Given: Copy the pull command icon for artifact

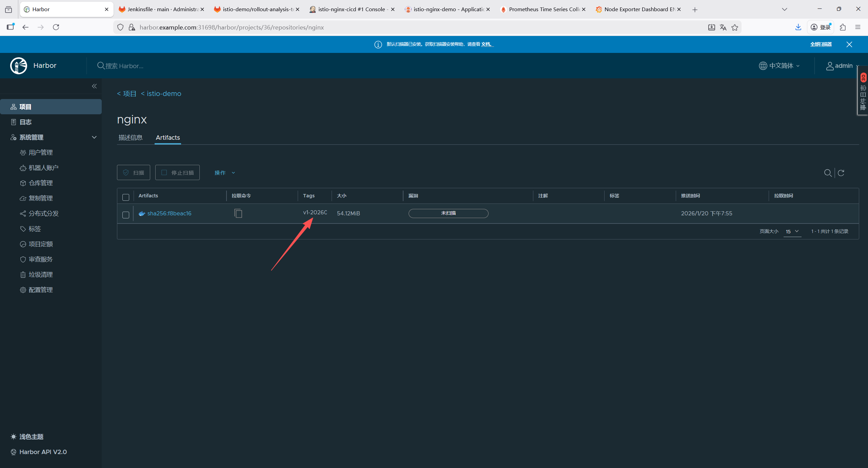Looking at the screenshot, I should (238, 213).
